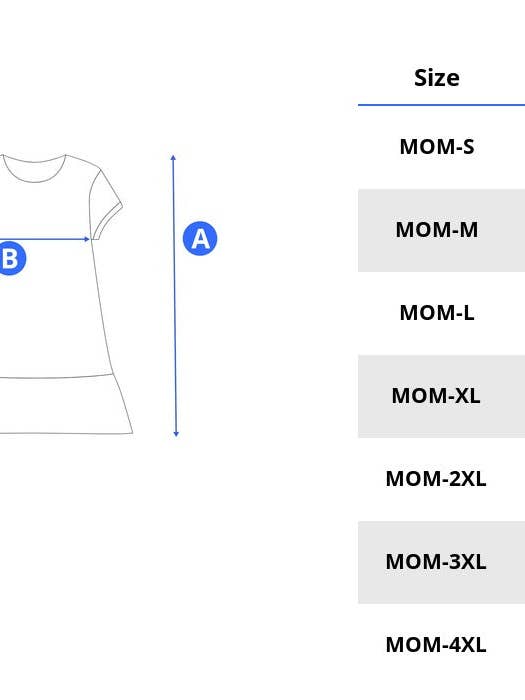Select the MOM-3XL size row

coord(442,562)
